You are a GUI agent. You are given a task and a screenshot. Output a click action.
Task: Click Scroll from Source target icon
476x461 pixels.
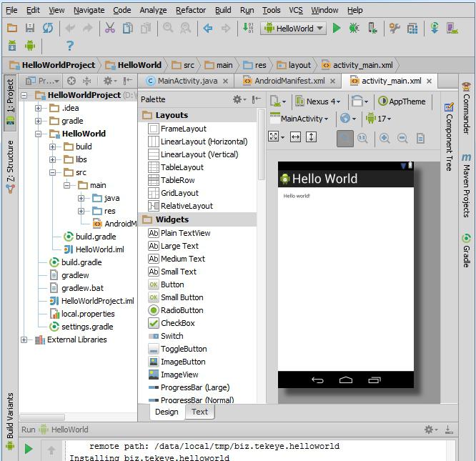(x=71, y=81)
